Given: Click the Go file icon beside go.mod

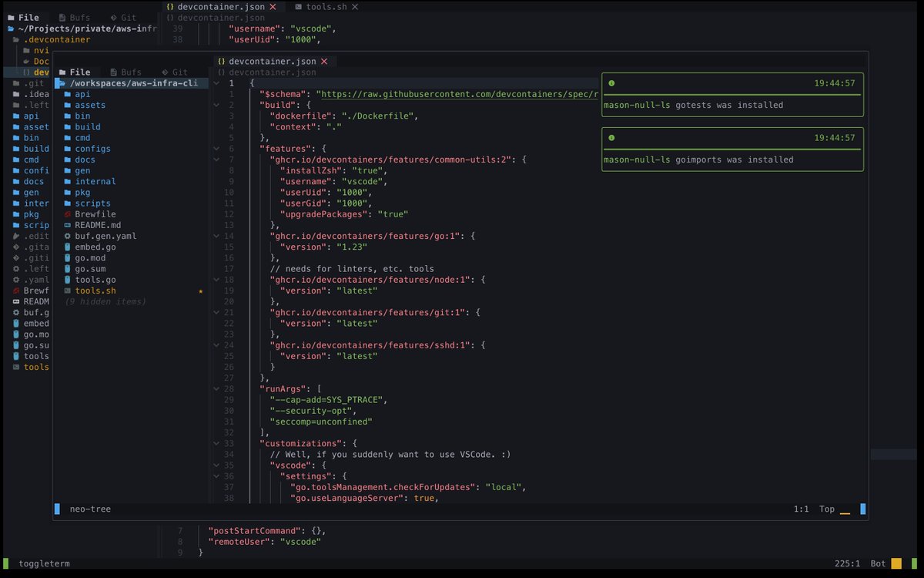Looking at the screenshot, I should tap(68, 258).
